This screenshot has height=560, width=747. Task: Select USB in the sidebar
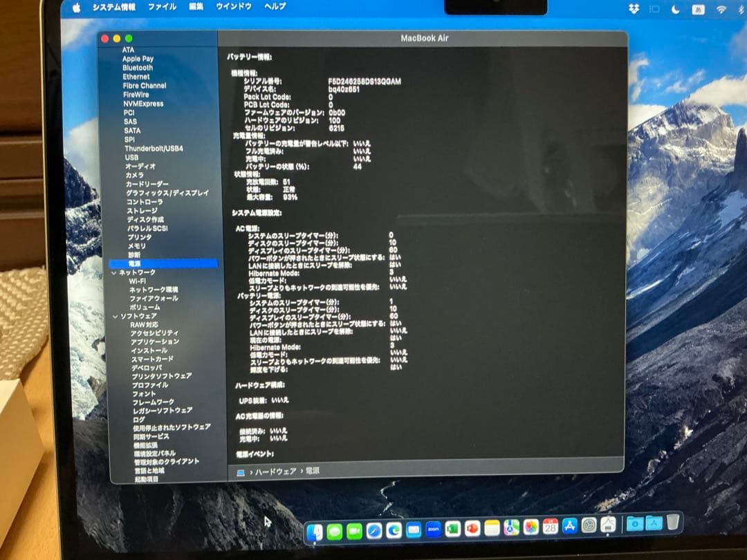(131, 157)
